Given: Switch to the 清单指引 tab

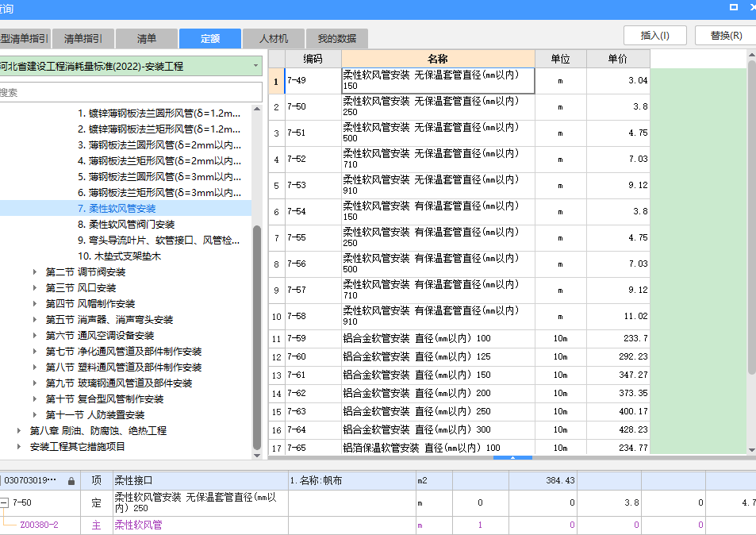Looking at the screenshot, I should pos(83,39).
